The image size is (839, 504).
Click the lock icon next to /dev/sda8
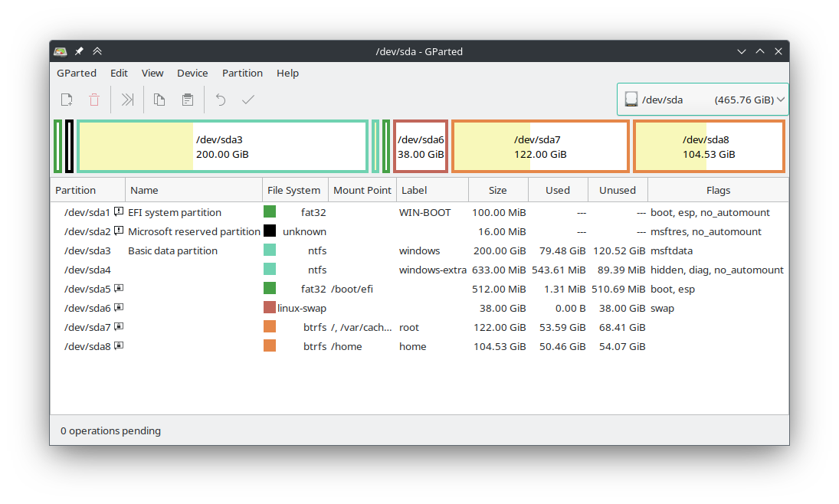[x=119, y=345]
